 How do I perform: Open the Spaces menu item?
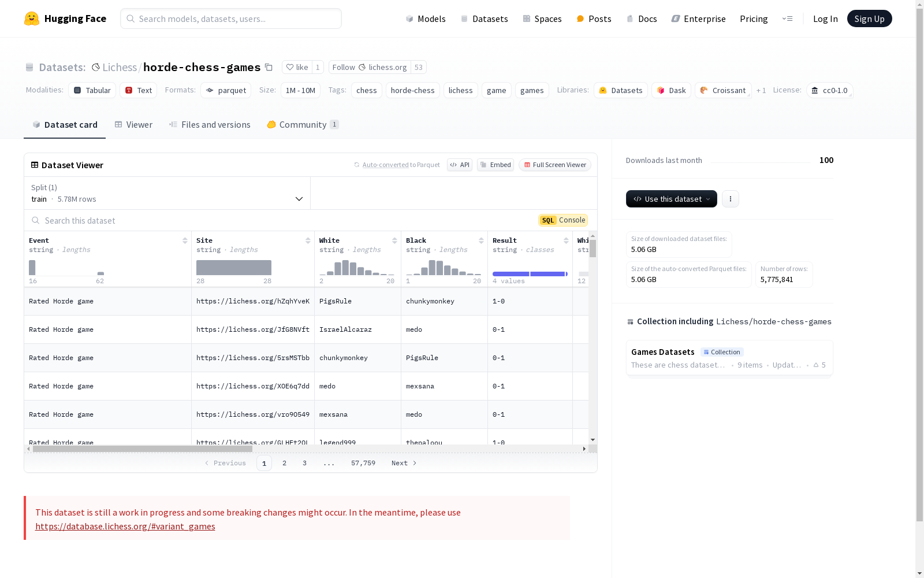(542, 18)
